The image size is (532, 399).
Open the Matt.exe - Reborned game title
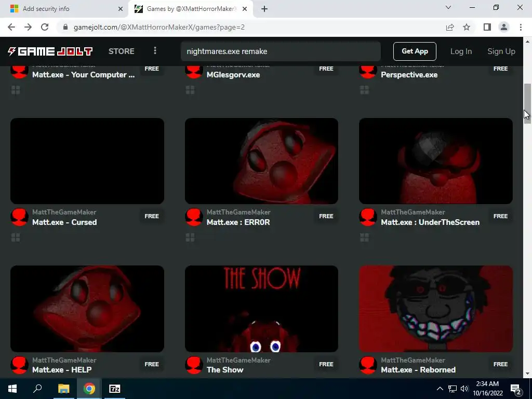coord(418,370)
